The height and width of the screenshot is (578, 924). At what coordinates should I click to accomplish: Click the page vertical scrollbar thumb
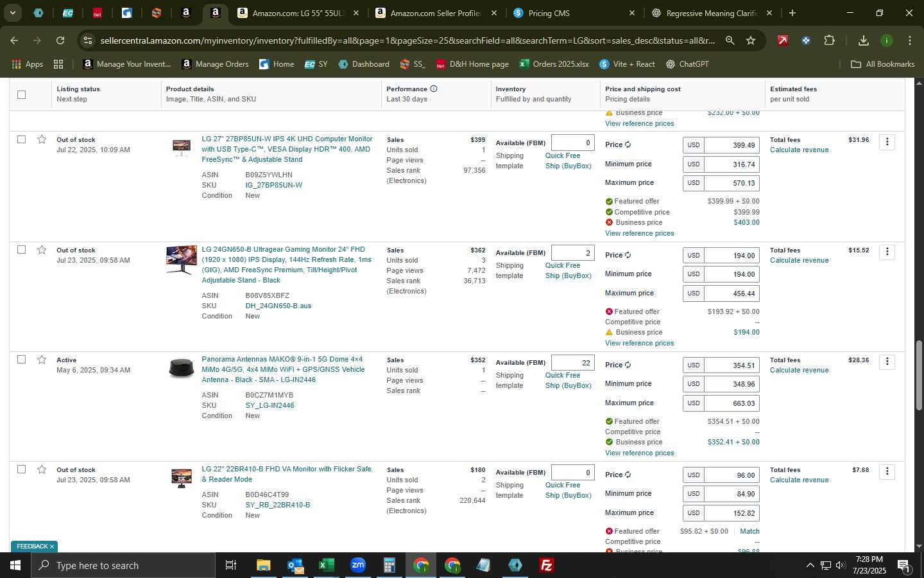[918, 376]
